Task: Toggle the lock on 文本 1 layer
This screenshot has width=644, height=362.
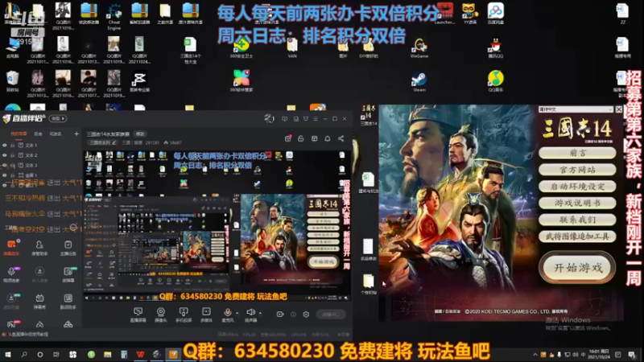Action: [x=13, y=146]
